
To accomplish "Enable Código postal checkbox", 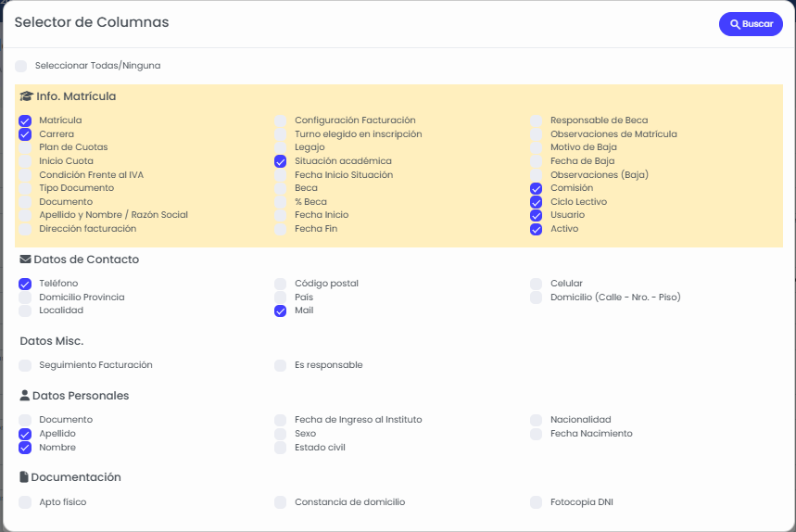I will click(x=280, y=284).
